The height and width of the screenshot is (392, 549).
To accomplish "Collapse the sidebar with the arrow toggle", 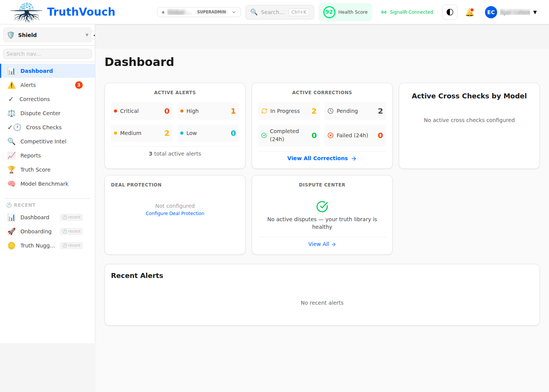I will pyautogui.click(x=93, y=35).
